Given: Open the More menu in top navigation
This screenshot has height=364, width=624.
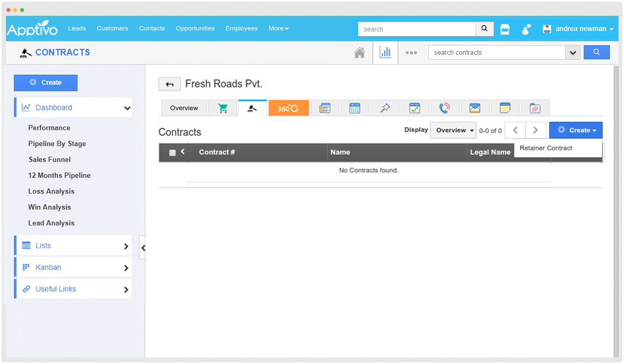Looking at the screenshot, I should pyautogui.click(x=278, y=28).
